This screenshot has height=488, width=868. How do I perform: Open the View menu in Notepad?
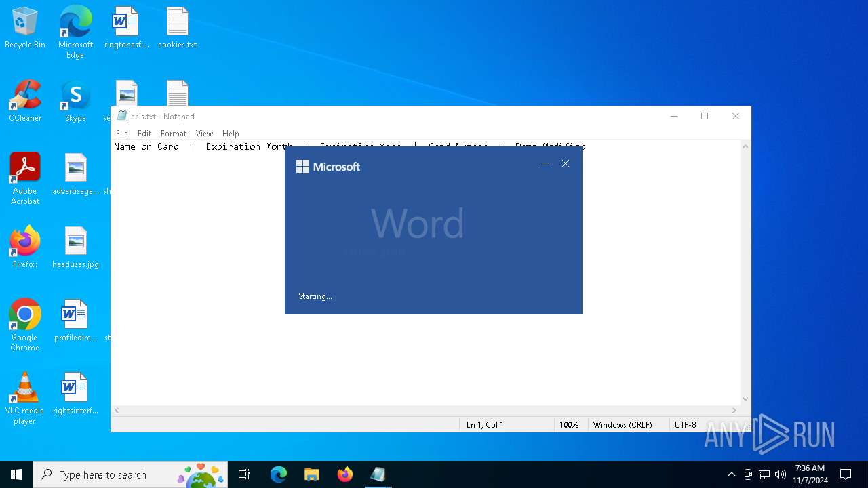point(204,134)
